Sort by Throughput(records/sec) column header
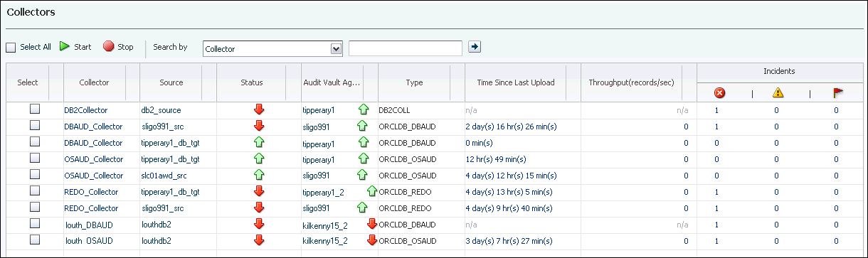The width and height of the screenshot is (868, 258). pos(632,82)
